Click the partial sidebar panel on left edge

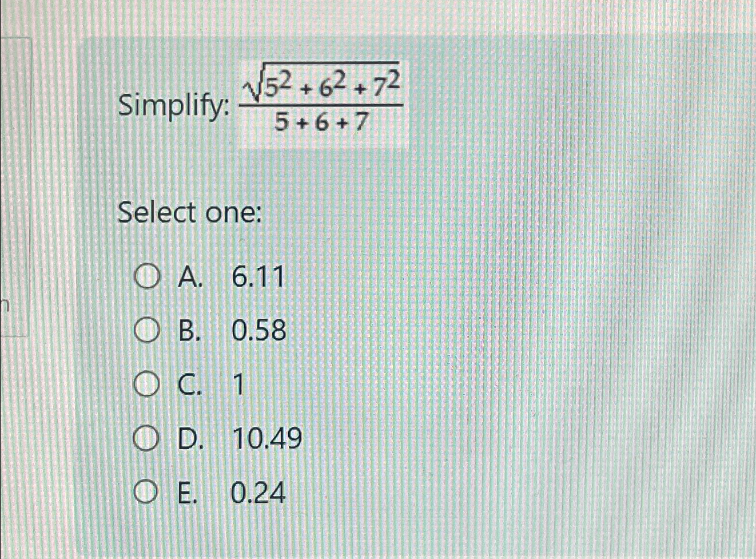pos(16,183)
